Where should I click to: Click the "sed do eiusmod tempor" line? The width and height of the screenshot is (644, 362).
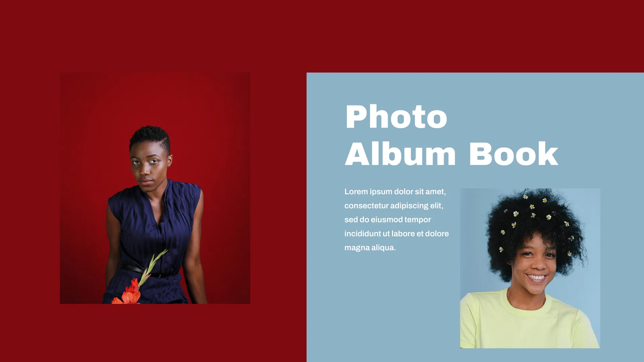tap(387, 220)
